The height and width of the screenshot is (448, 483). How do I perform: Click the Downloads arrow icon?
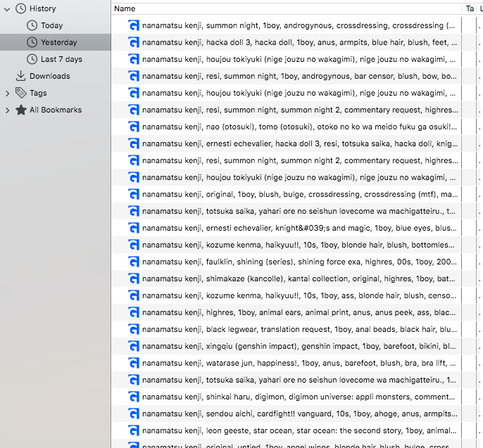point(20,76)
